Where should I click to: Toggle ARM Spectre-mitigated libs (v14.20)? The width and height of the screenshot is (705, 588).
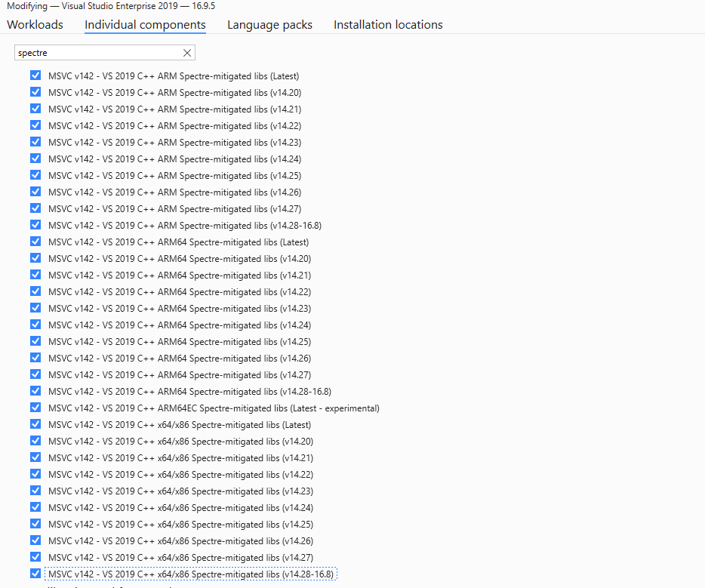(x=35, y=92)
